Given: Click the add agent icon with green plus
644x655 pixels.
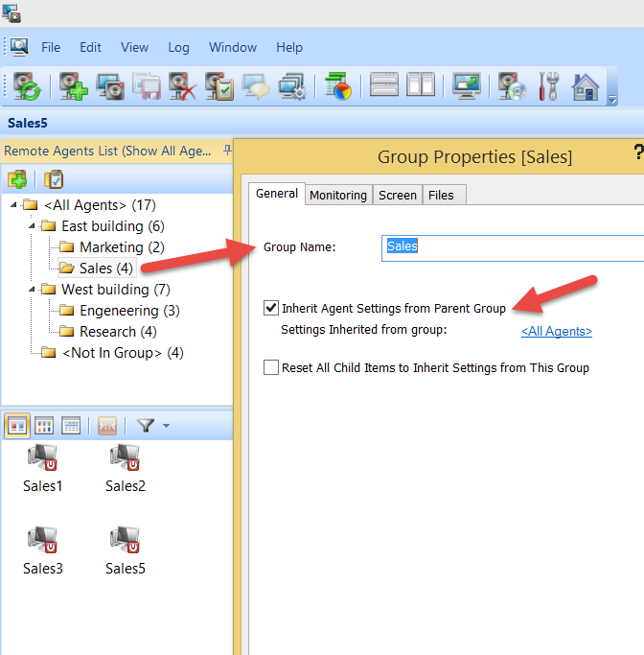Looking at the screenshot, I should pos(73,86).
